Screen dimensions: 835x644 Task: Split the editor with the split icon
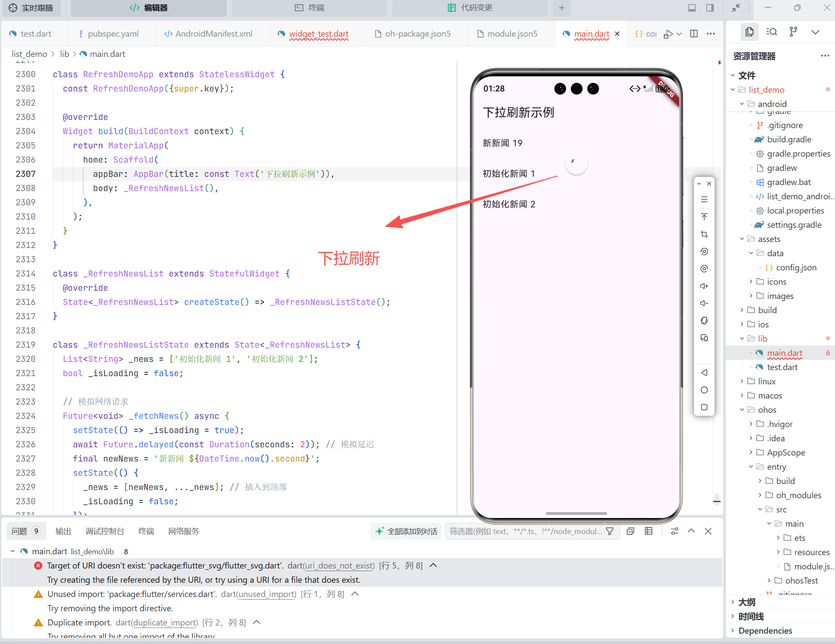click(694, 34)
